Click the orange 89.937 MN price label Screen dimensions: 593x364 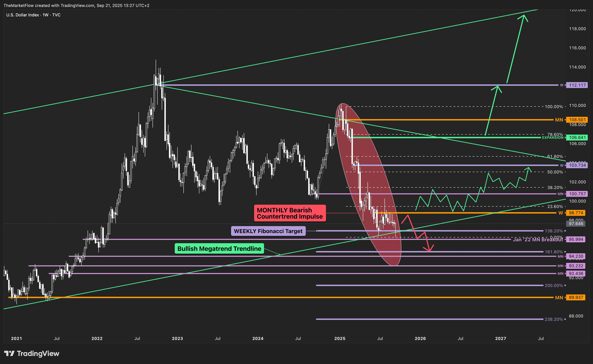coord(576,298)
